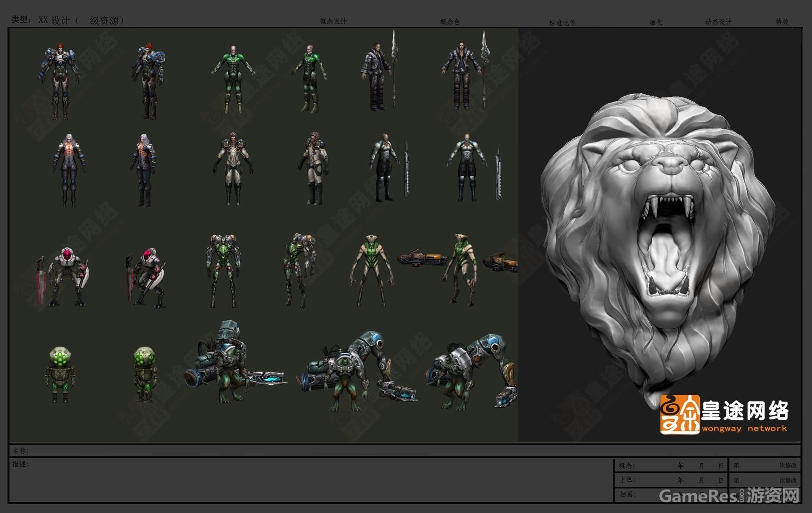This screenshot has height=513, width=812.
Task: Choose the dark-coat spearman side view
Action: [x=379, y=71]
